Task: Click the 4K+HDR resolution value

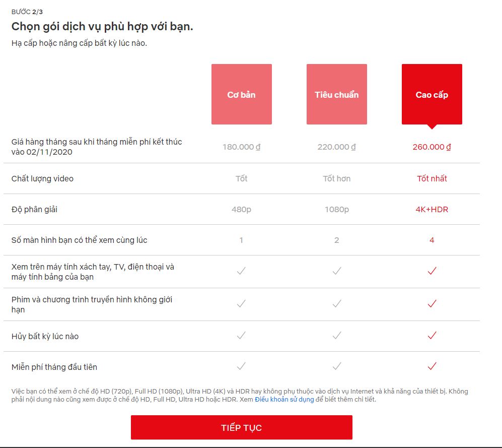Action: (432, 209)
